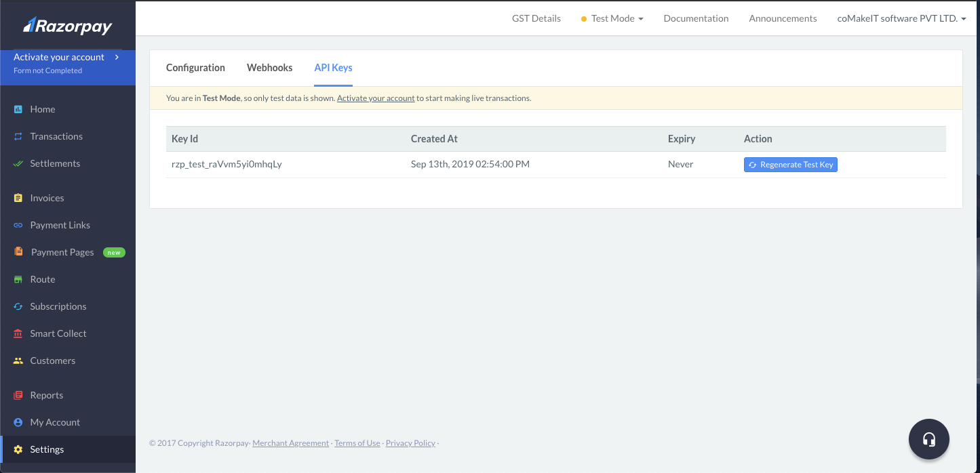
Task: Switch to the Webhooks tab
Action: [269, 68]
